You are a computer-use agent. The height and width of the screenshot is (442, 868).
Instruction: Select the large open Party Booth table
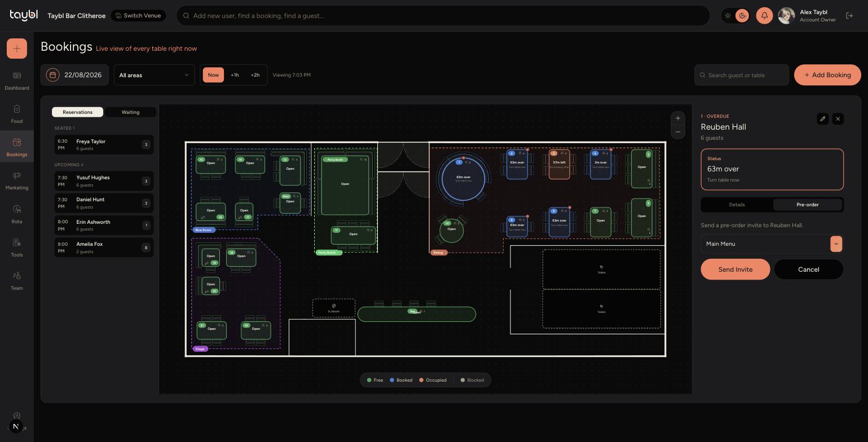click(x=345, y=185)
